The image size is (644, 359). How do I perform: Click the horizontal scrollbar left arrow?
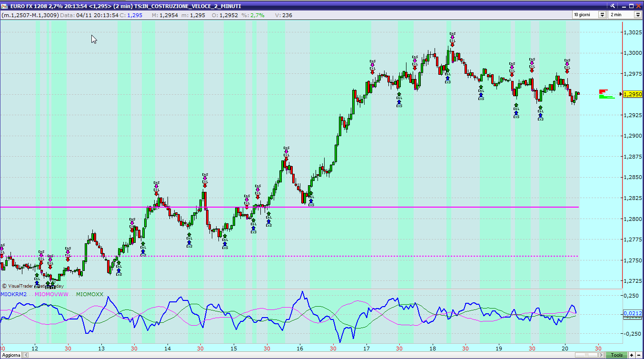coord(25,355)
